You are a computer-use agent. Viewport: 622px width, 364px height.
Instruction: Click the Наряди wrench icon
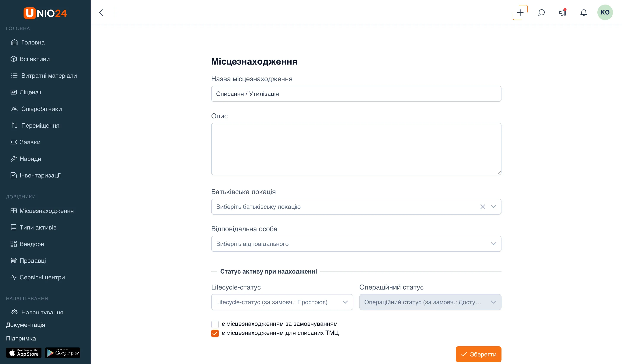pyautogui.click(x=14, y=159)
